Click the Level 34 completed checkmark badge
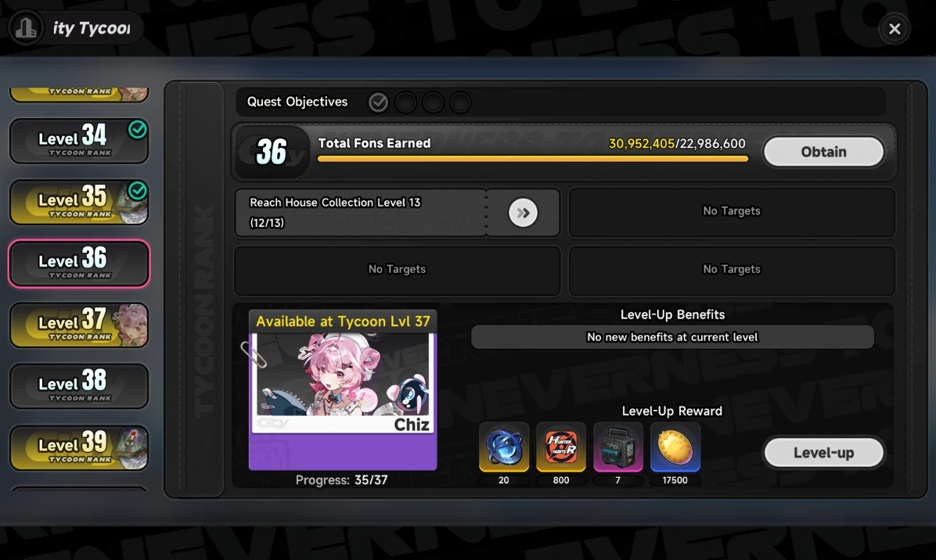 click(138, 129)
